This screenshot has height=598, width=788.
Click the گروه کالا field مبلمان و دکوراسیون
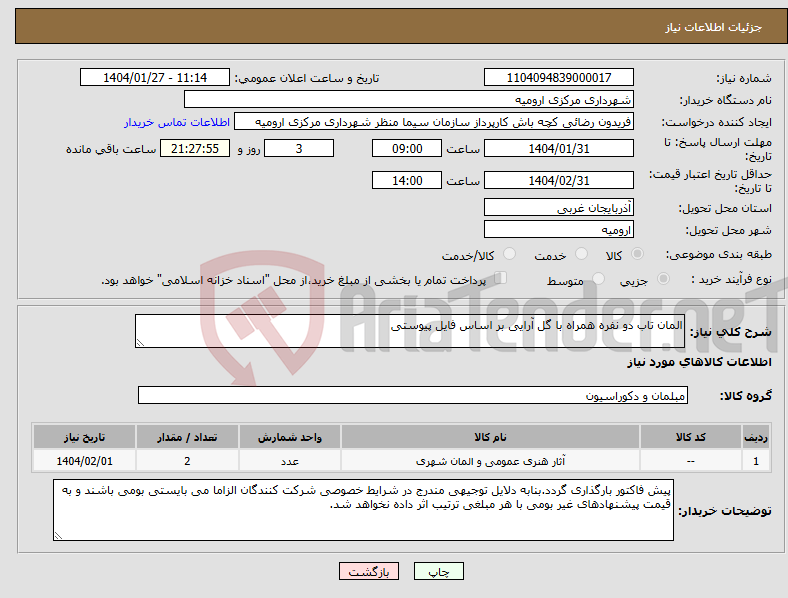[x=413, y=395]
